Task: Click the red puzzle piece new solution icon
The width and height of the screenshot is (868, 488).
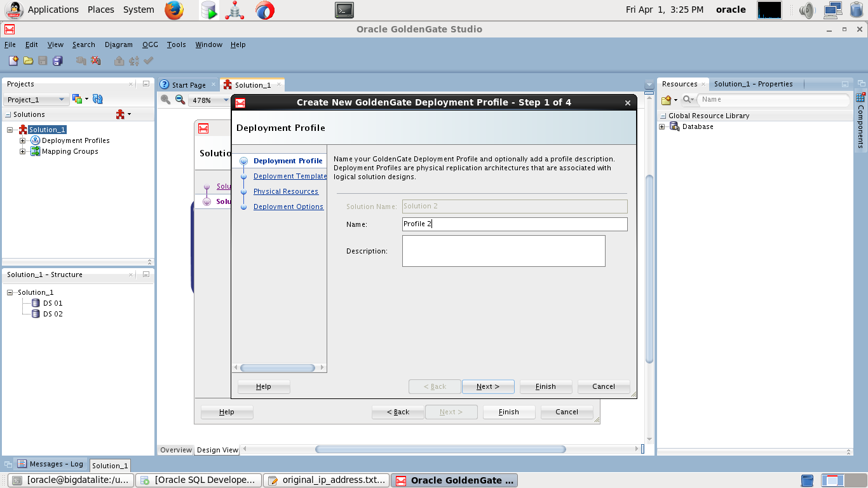Action: pyautogui.click(x=120, y=114)
